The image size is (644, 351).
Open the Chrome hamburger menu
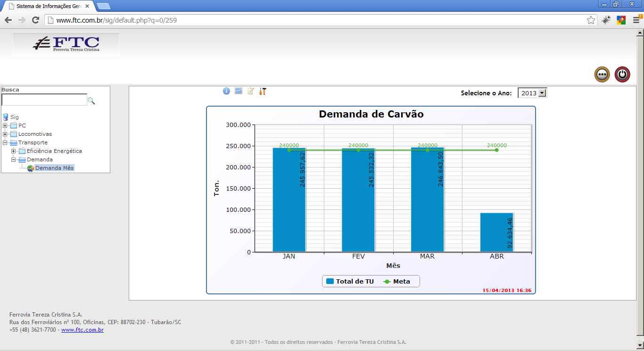point(636,20)
